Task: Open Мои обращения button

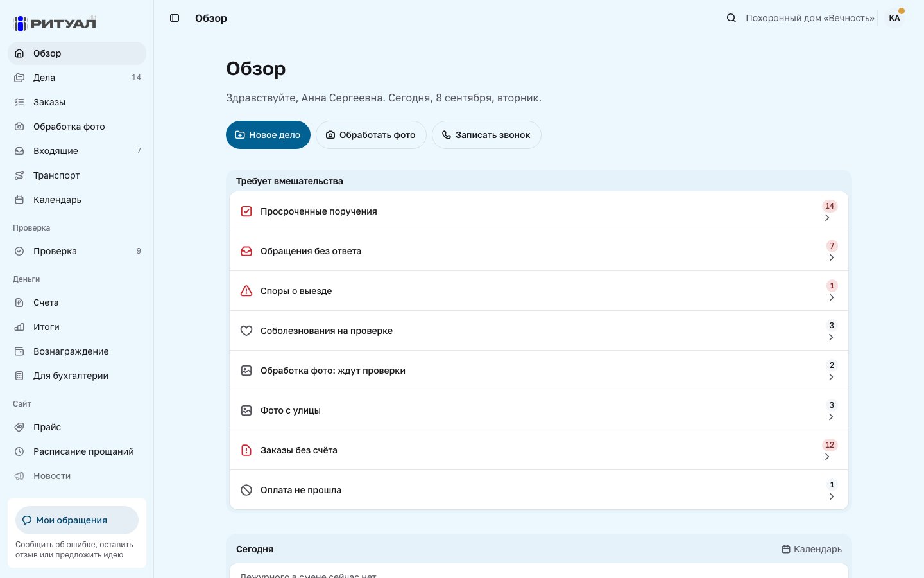Action: [77, 520]
